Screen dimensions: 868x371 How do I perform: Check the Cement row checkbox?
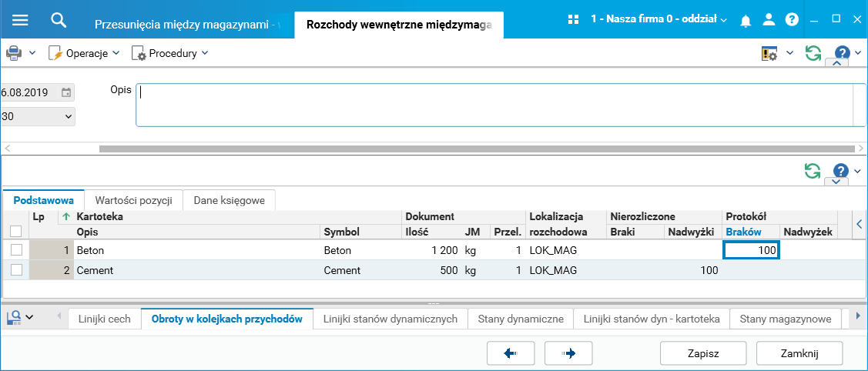16,269
